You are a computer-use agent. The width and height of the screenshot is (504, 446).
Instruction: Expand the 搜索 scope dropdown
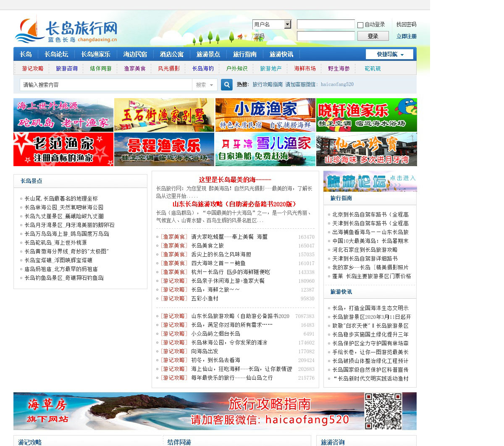pos(205,85)
